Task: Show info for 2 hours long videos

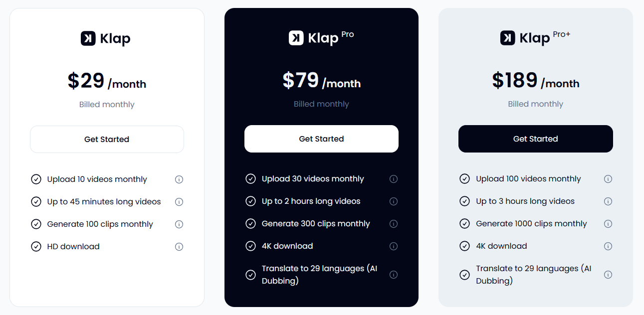Action: pos(394,201)
